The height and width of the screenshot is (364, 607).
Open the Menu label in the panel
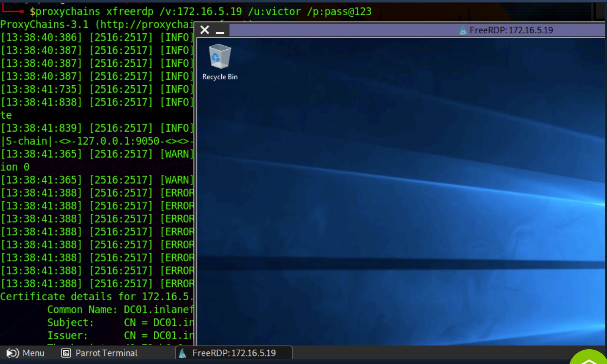(33, 353)
